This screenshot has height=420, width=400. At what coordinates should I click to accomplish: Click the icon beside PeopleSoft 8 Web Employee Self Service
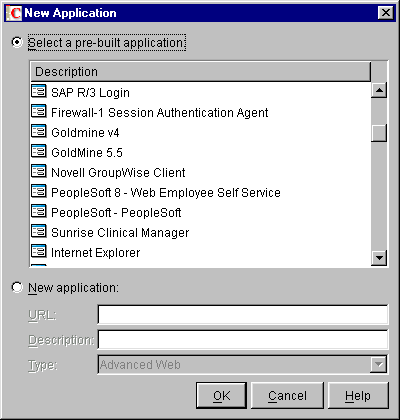39,191
